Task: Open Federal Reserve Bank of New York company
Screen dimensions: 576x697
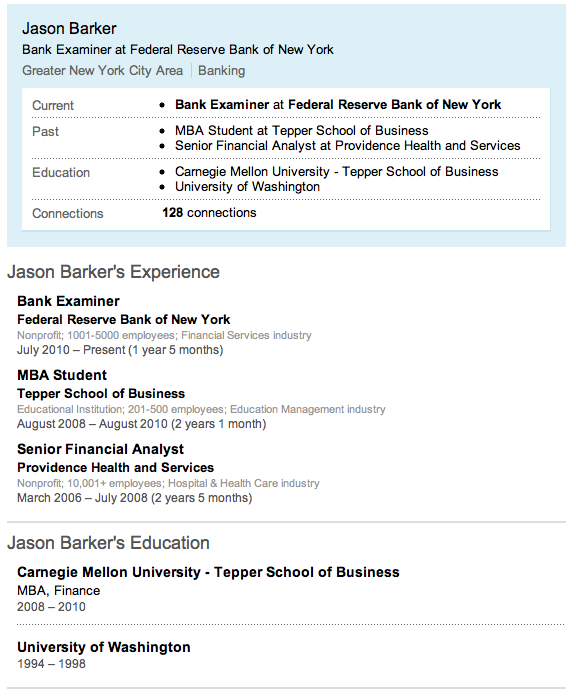Action: click(124, 320)
